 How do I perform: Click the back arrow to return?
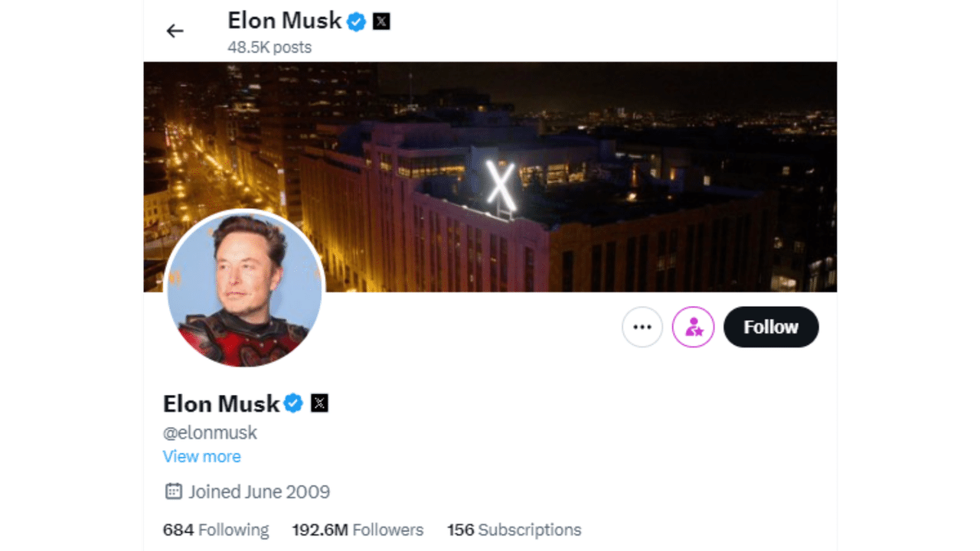click(x=175, y=31)
